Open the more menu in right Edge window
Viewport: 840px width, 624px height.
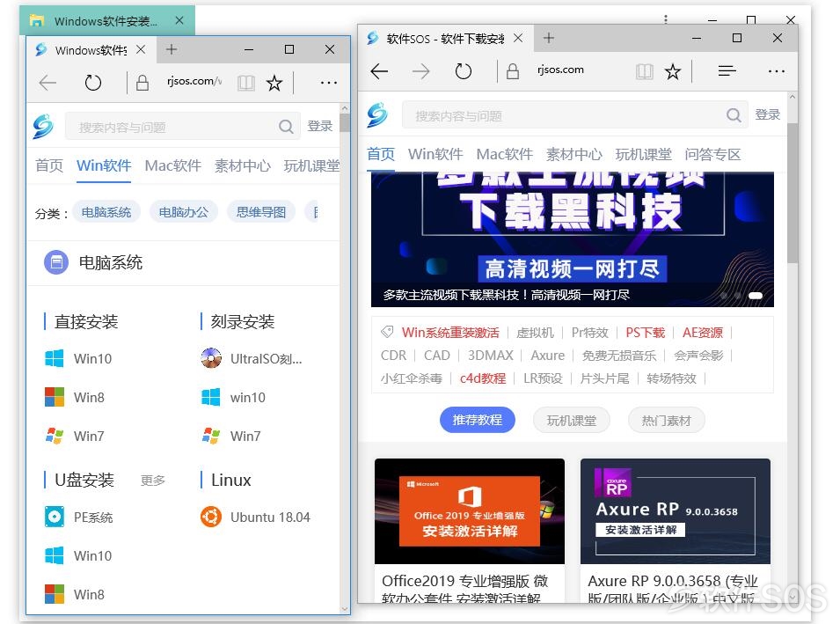tap(777, 70)
